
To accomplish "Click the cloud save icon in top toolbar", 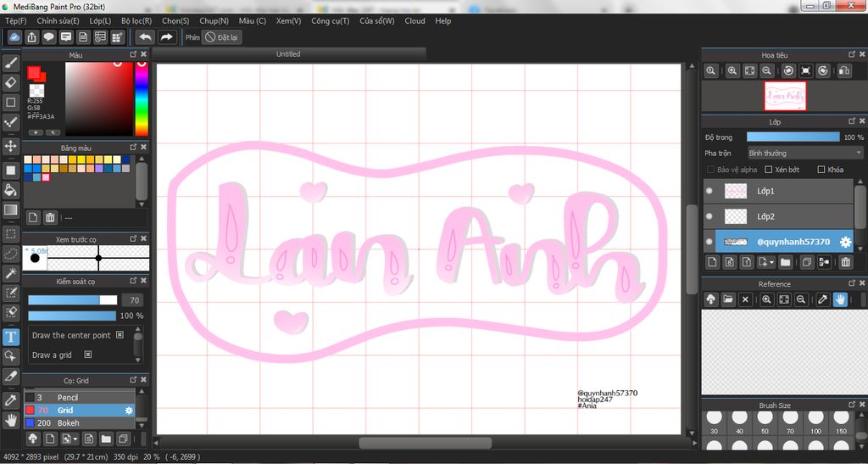I will tap(14, 37).
